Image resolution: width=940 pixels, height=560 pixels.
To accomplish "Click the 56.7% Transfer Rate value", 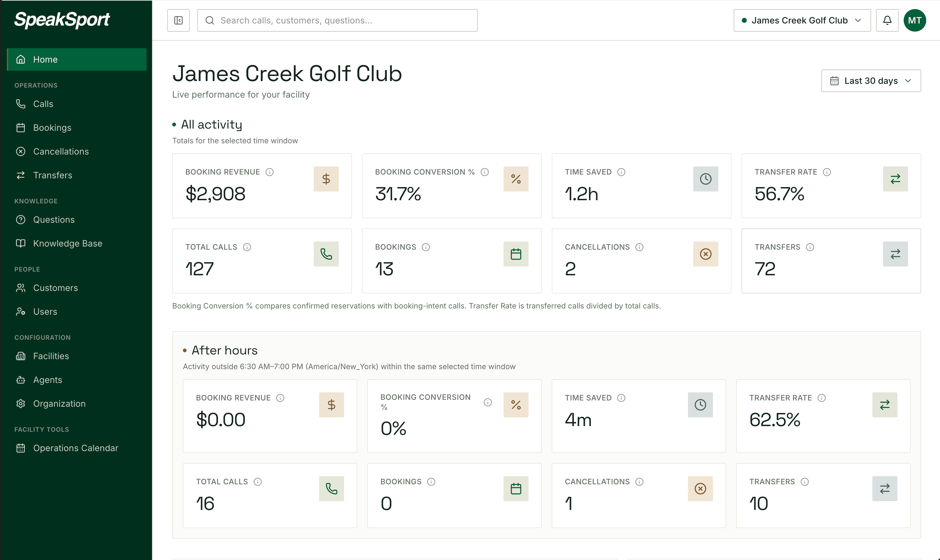I will pyautogui.click(x=779, y=194).
